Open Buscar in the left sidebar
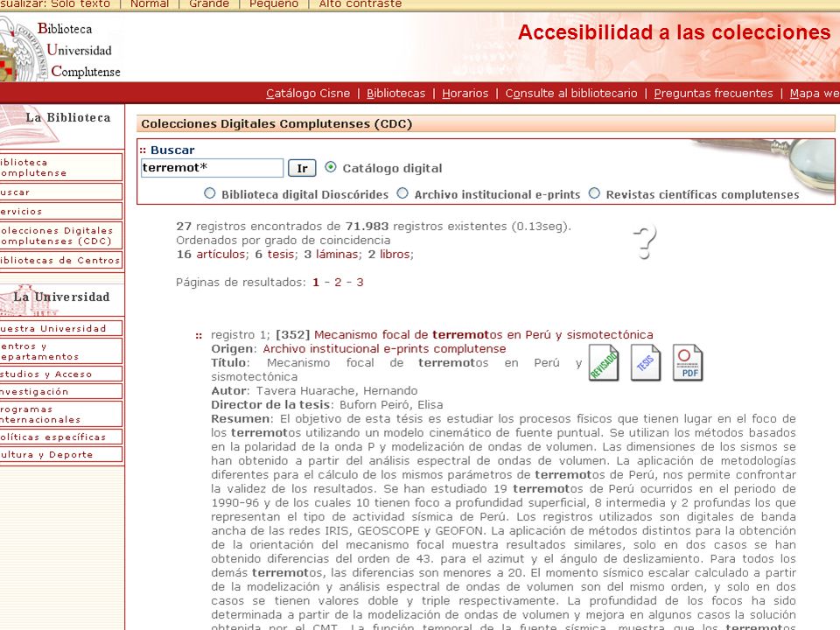This screenshot has height=630, width=840. tap(60, 192)
